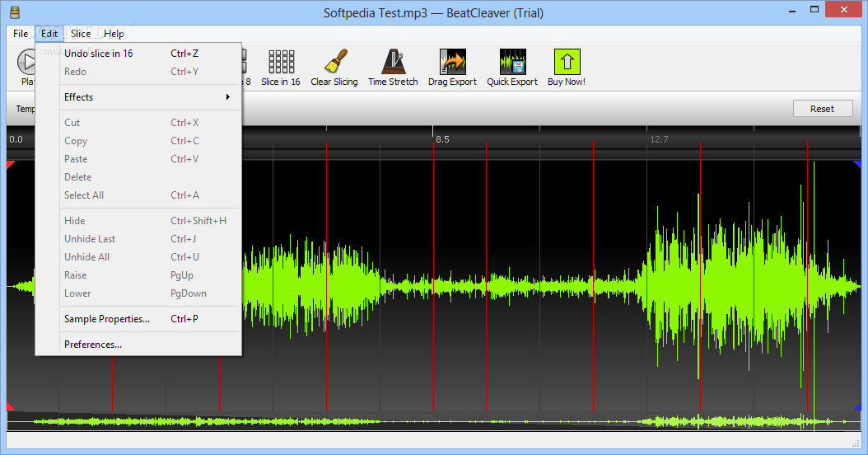This screenshot has width=868, height=455.
Task: Click the Buy Now! green arrow icon
Action: pyautogui.click(x=567, y=62)
